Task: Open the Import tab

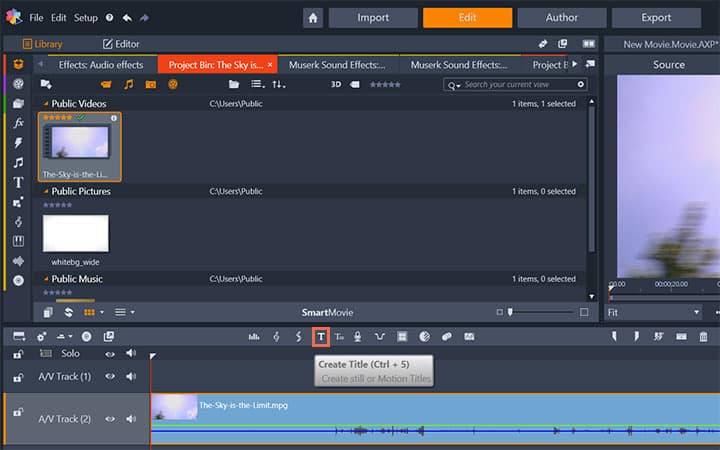Action: click(x=373, y=18)
